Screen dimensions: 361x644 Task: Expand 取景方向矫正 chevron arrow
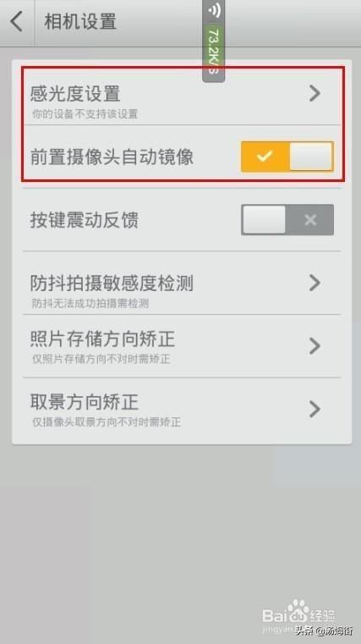coord(315,409)
